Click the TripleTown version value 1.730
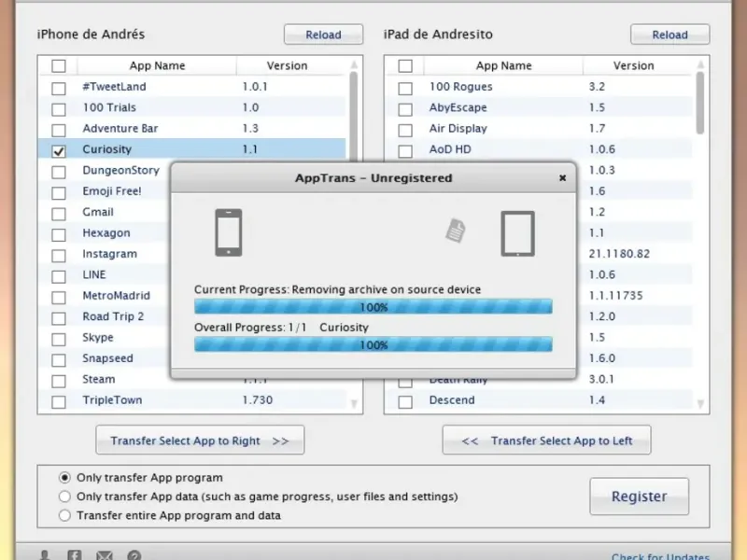Image resolution: width=747 pixels, height=560 pixels. [x=258, y=400]
